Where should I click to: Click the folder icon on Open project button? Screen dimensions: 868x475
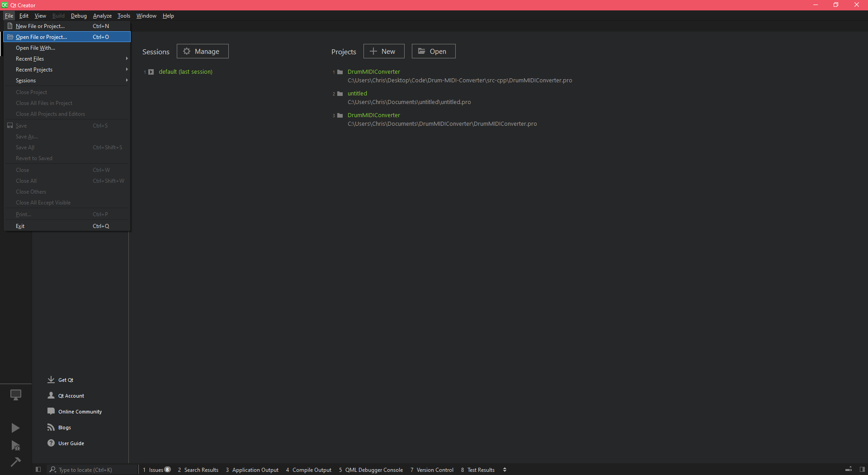422,51
